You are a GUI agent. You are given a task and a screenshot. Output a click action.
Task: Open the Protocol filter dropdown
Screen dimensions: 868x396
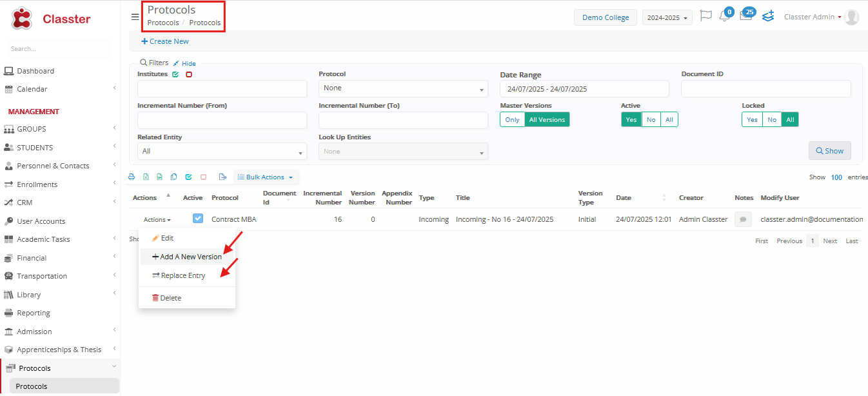click(403, 88)
